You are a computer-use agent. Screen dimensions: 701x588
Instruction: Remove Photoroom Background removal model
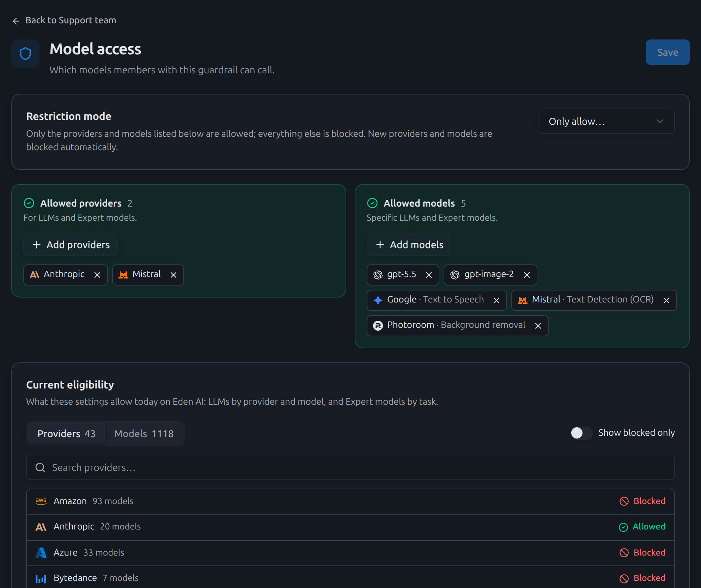coord(538,326)
